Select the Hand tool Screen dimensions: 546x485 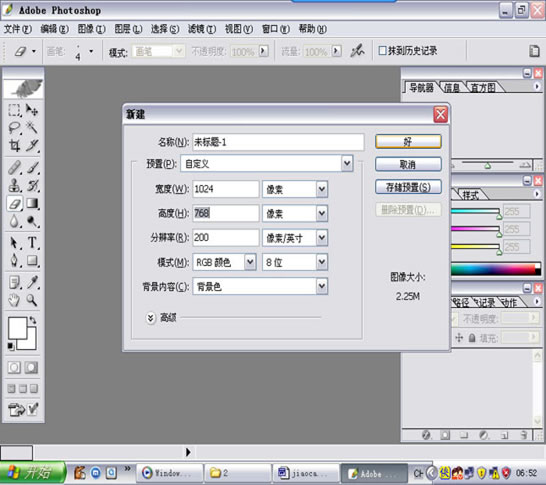(x=14, y=300)
